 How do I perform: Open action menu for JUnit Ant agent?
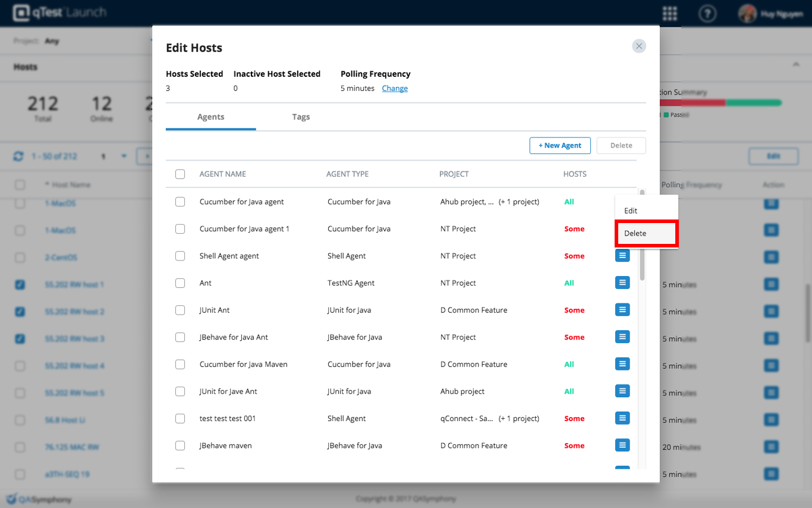click(x=622, y=310)
